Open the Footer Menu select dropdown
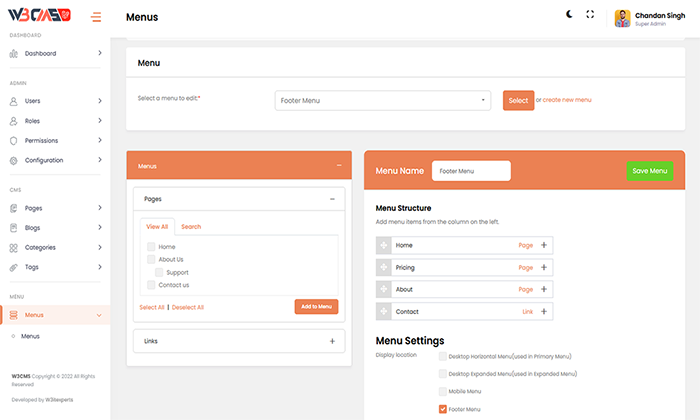This screenshot has height=420, width=700. point(382,100)
